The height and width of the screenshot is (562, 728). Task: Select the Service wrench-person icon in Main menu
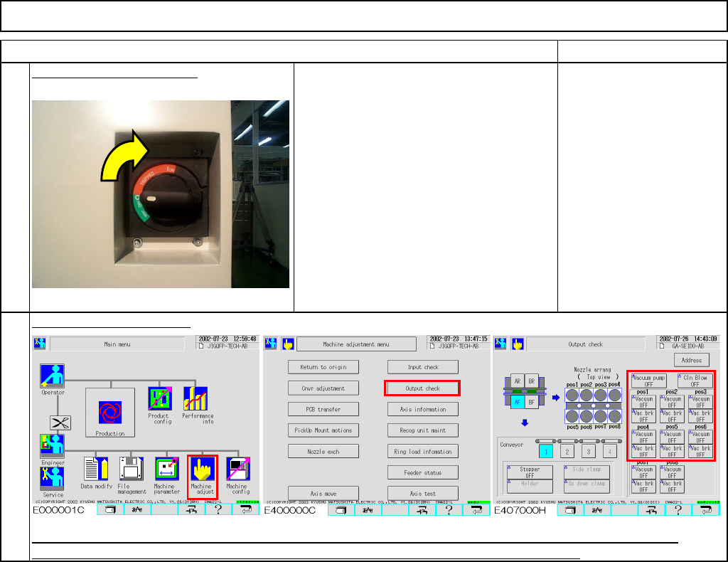pos(52,478)
